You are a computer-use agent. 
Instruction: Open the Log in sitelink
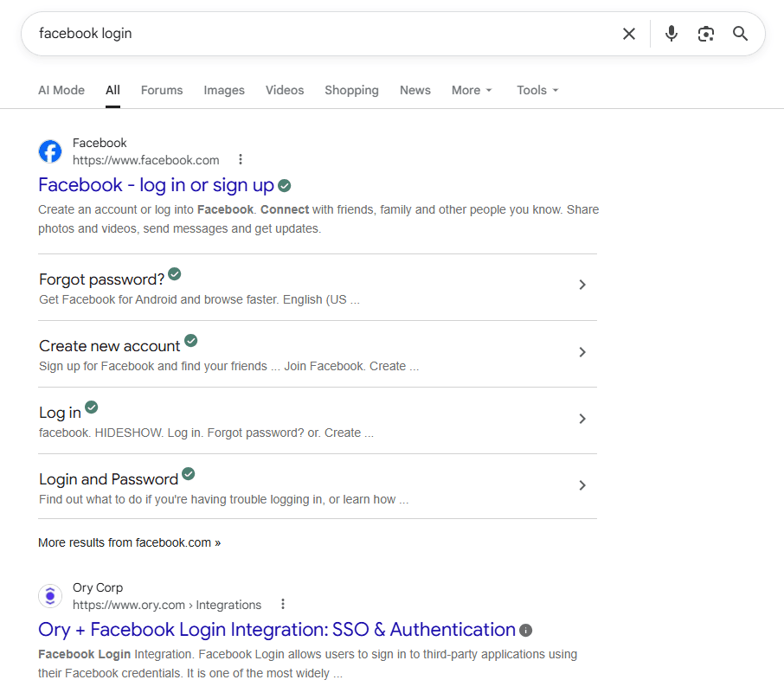click(60, 413)
